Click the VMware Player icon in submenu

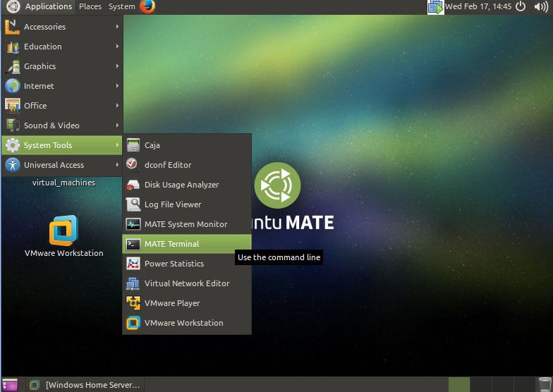point(133,303)
